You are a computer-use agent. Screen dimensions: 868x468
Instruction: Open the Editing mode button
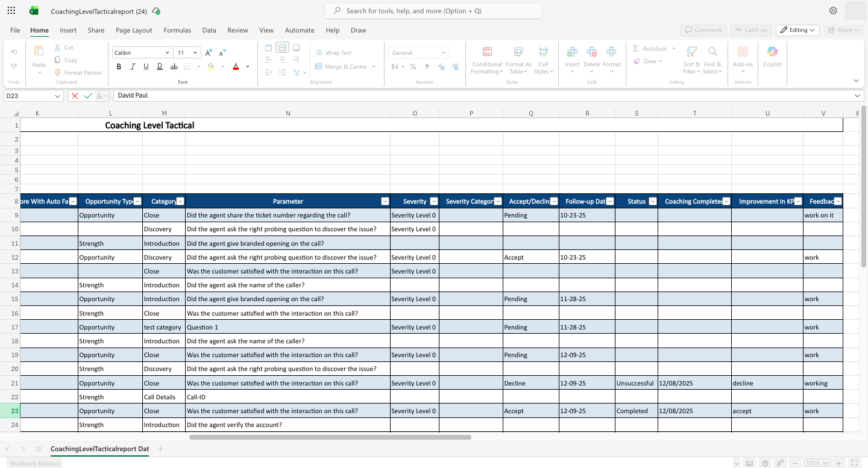point(797,30)
